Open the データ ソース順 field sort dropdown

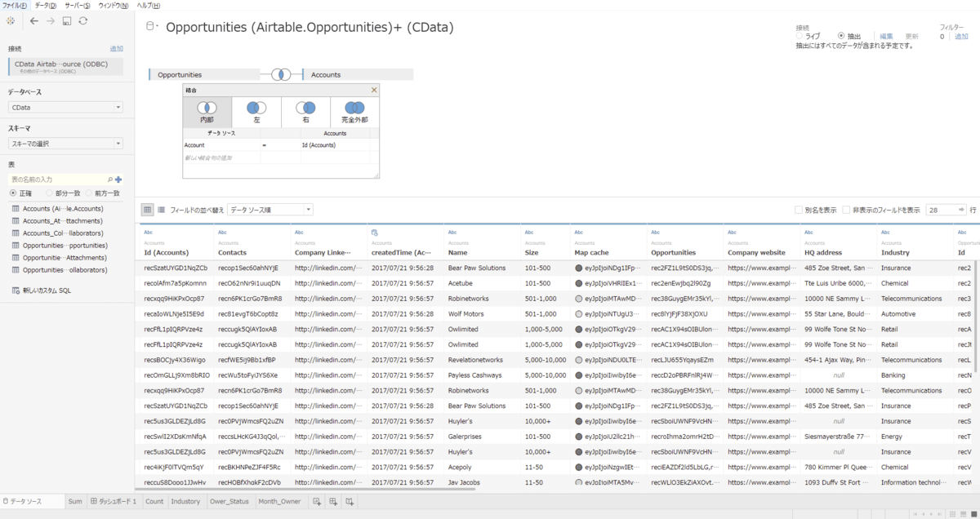[269, 210]
